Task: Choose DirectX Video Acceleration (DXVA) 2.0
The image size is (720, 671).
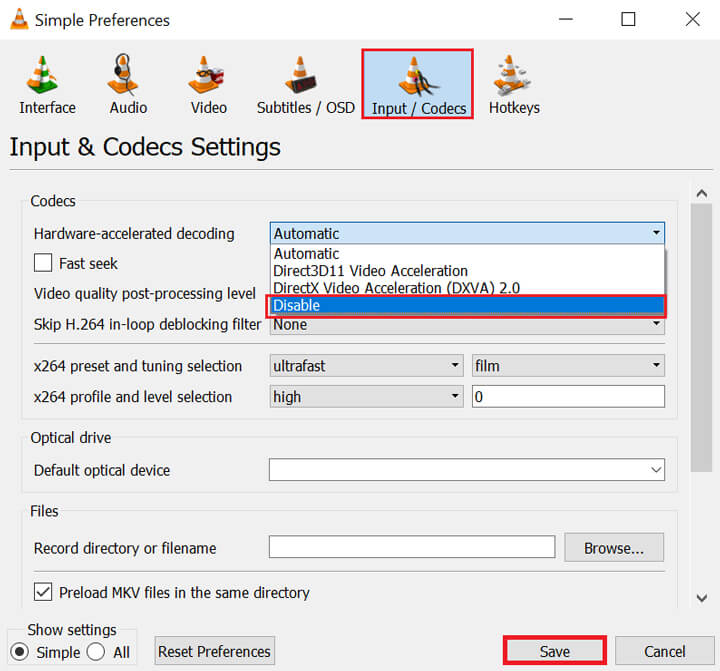Action: tap(467, 288)
